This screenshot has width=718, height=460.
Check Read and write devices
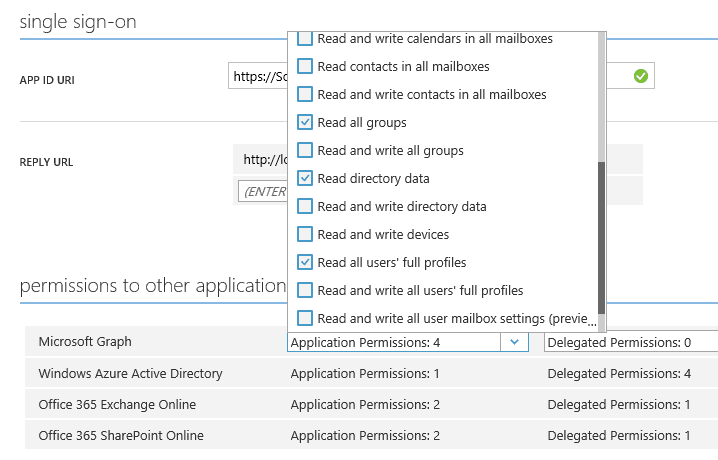click(305, 234)
